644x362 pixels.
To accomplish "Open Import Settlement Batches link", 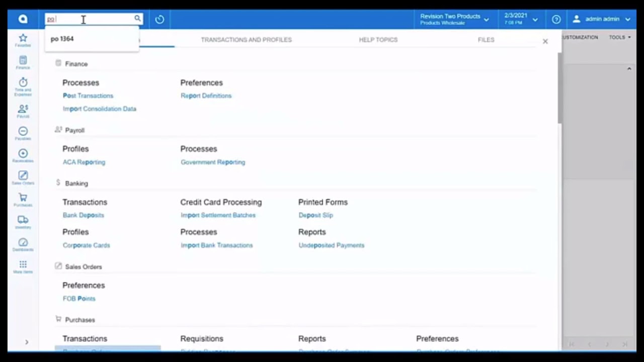I will (218, 215).
